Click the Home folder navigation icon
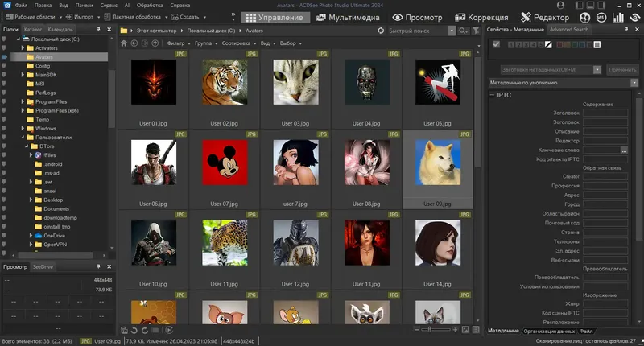The height and width of the screenshot is (346, 644). click(123, 43)
